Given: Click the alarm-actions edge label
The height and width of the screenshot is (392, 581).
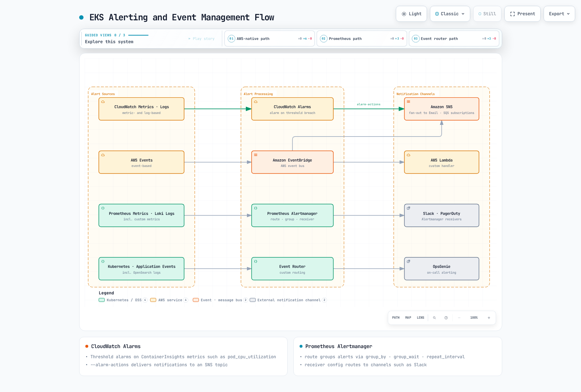Looking at the screenshot, I should click(369, 104).
